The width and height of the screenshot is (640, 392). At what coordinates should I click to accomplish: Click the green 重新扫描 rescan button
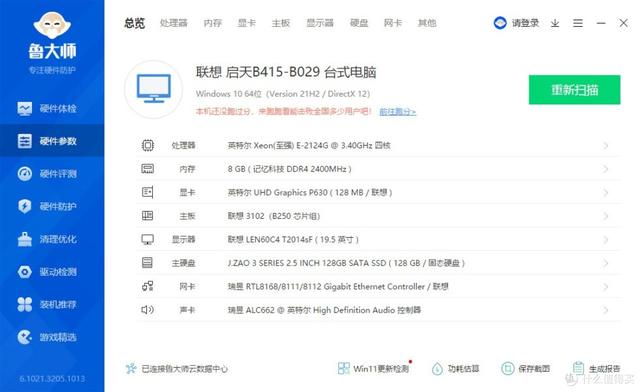[574, 89]
